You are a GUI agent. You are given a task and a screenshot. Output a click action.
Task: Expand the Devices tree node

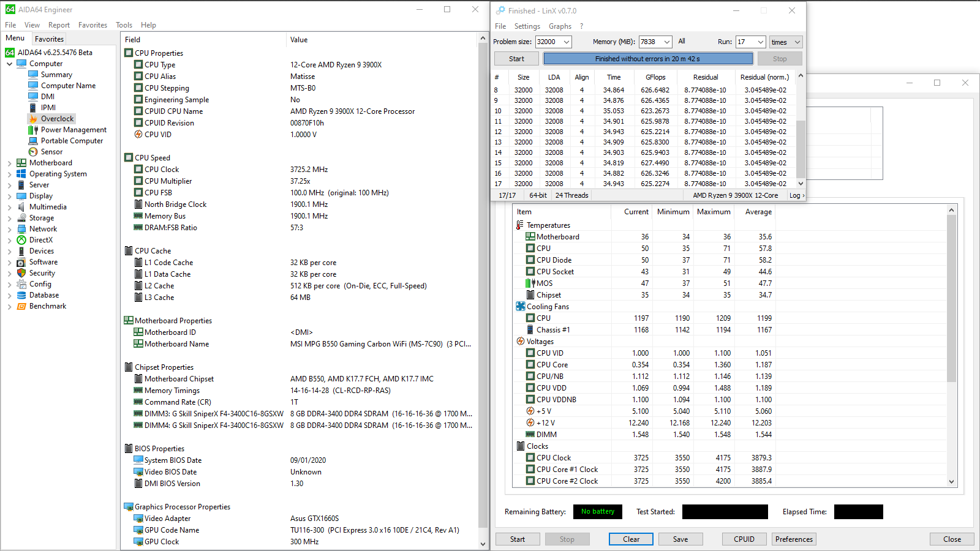(x=10, y=251)
